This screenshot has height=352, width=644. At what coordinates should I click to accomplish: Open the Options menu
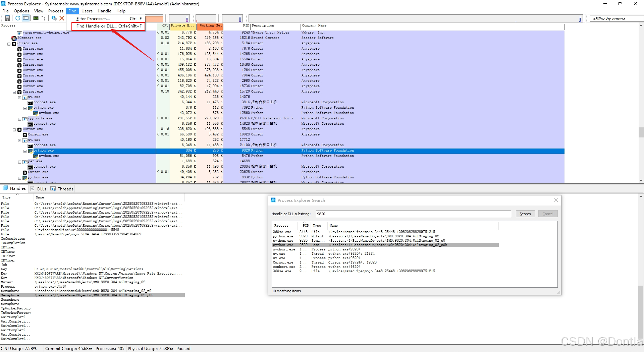pos(21,11)
